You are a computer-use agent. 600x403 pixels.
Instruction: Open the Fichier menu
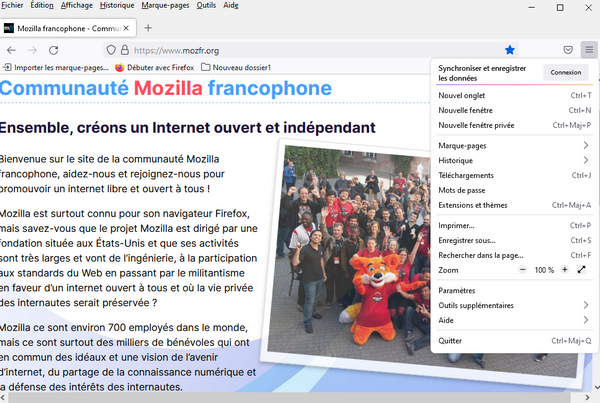(12, 5)
